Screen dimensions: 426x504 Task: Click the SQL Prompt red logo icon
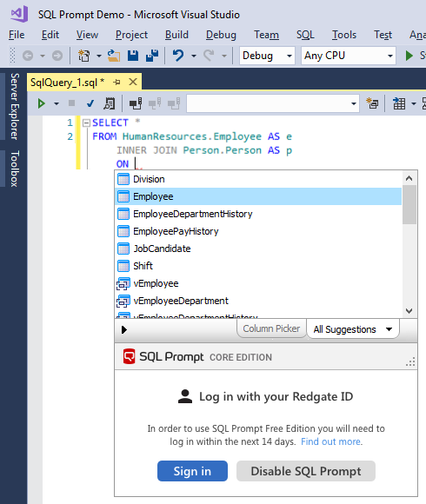point(130,356)
